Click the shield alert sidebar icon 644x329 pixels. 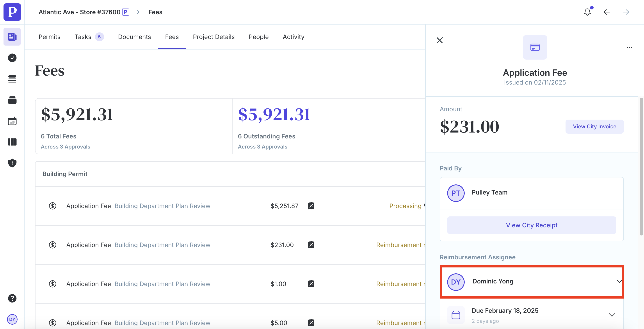tap(12, 163)
